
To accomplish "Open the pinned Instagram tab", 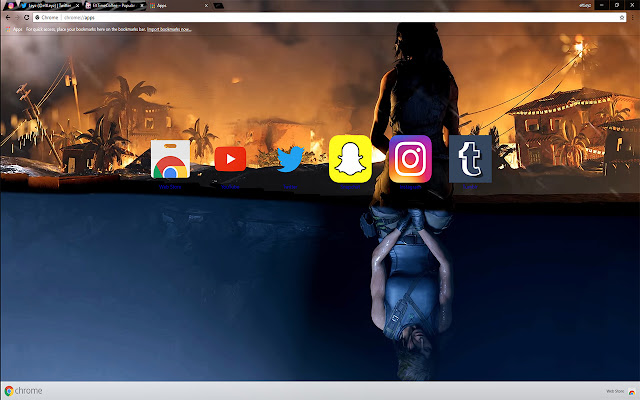I will (11, 6).
